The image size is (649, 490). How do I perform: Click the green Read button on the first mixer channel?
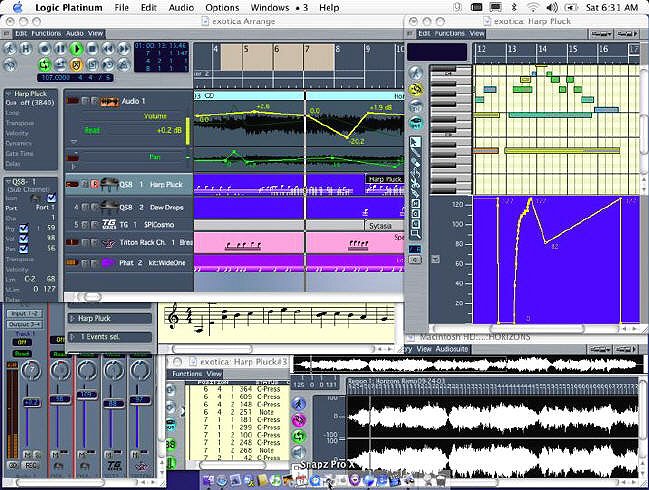[x=22, y=353]
